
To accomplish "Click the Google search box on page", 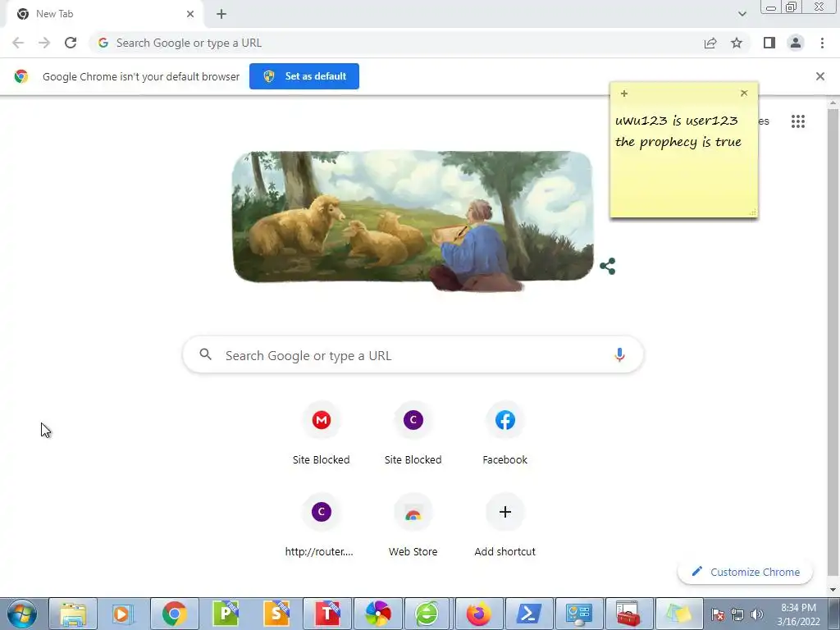I will click(413, 354).
